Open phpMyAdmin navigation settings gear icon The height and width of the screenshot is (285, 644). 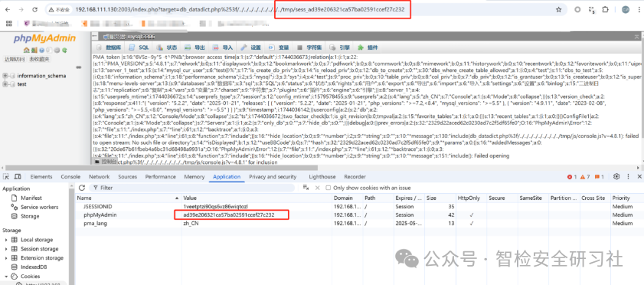[x=57, y=50]
